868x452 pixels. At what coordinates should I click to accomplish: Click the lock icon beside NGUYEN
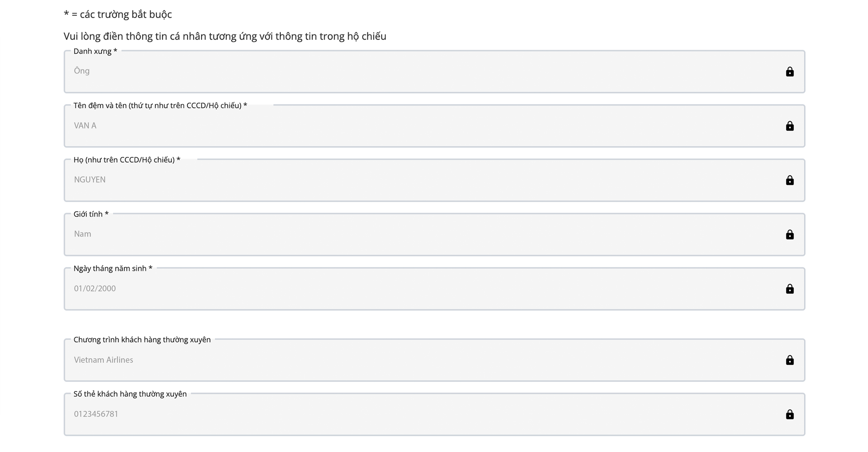tap(790, 180)
